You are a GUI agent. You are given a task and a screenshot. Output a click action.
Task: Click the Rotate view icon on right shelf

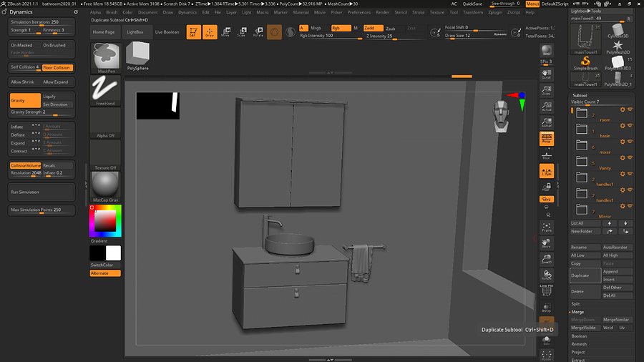(547, 275)
